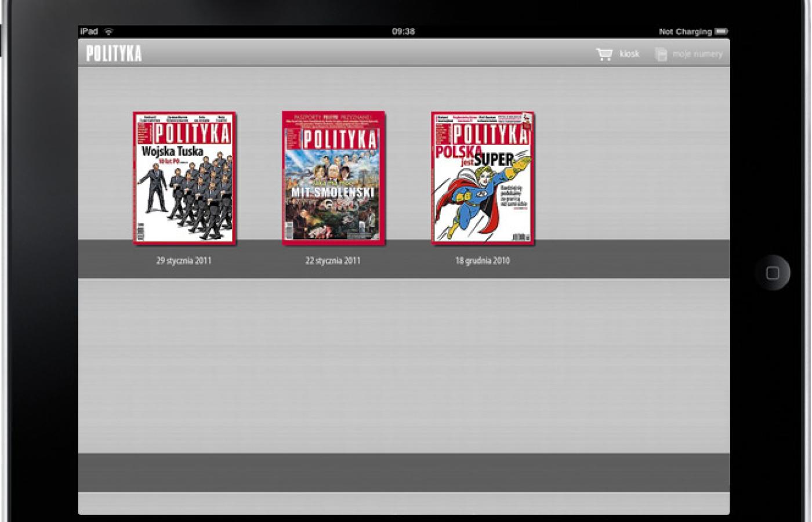Open the kiosk tab label
Image resolution: width=812 pixels, height=522 pixels.
629,55
